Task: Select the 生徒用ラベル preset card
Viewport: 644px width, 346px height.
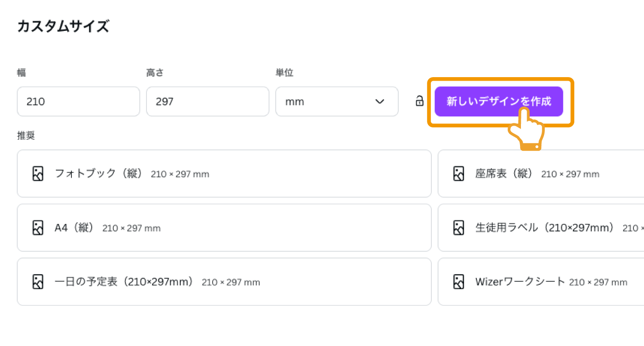Action: click(529, 227)
